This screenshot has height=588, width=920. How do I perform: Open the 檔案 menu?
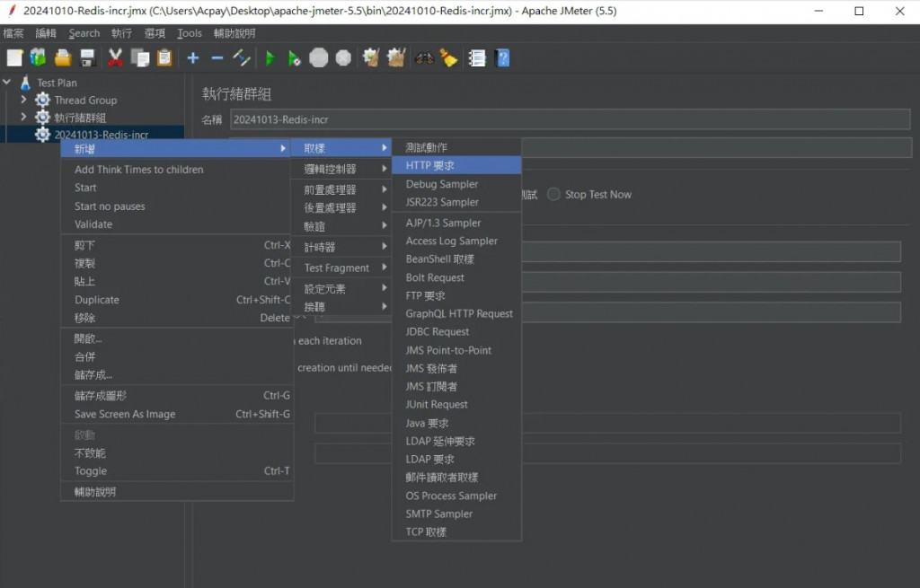tap(13, 33)
